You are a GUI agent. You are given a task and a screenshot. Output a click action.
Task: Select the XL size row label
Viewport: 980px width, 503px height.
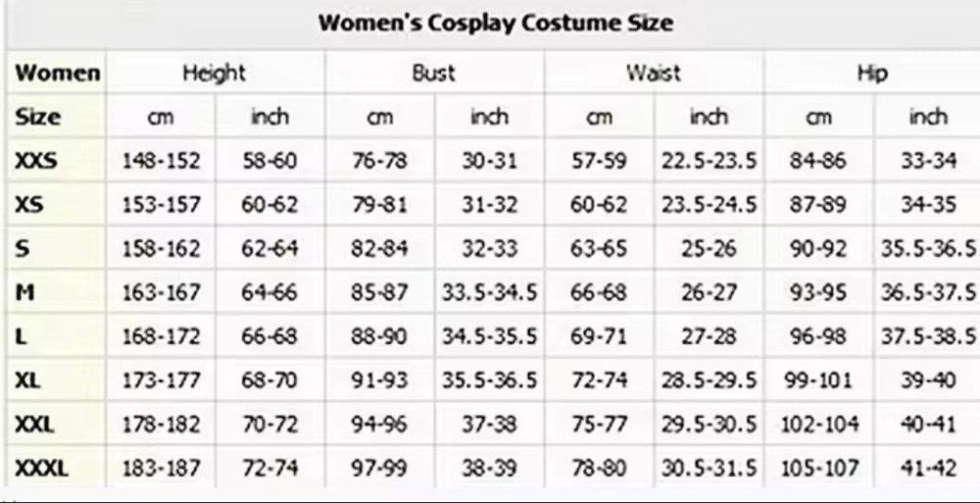click(x=28, y=379)
